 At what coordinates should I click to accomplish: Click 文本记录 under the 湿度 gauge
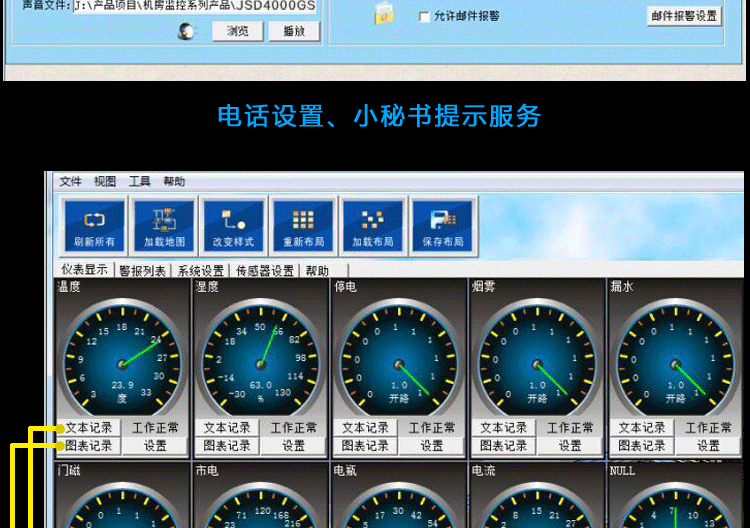(227, 428)
